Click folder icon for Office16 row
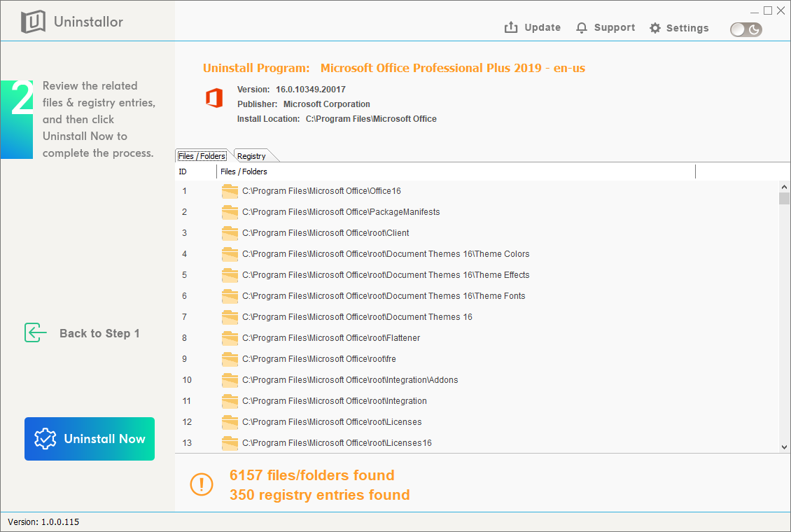 tap(230, 191)
